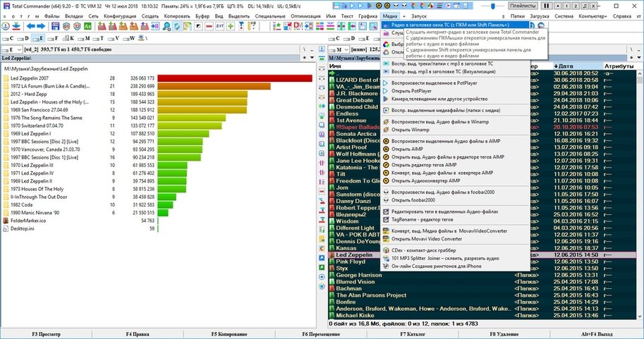Select Pink Floyd folder in the right panel
The image size is (644, 339).
click(x=482, y=261)
